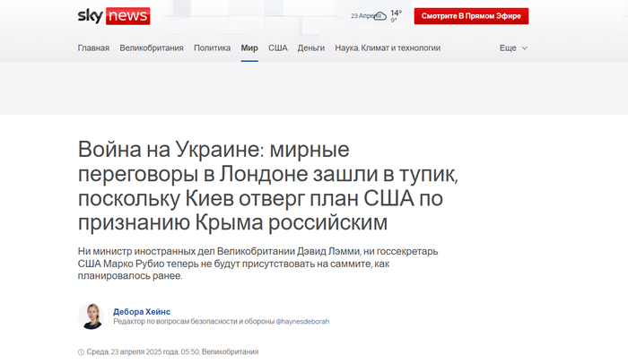This screenshot has height=364, width=628.
Task: Click the 23 Апреля date in header
Action: tap(361, 16)
